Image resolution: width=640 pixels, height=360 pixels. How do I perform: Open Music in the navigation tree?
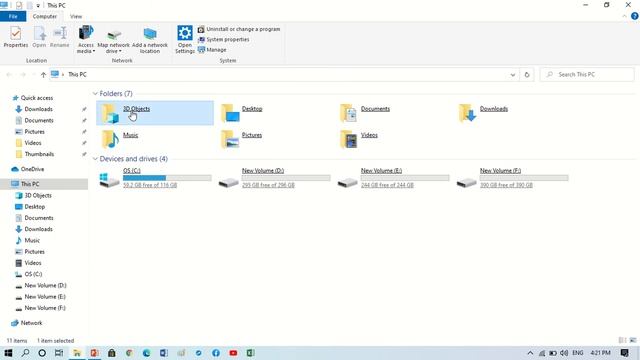pos(32,240)
